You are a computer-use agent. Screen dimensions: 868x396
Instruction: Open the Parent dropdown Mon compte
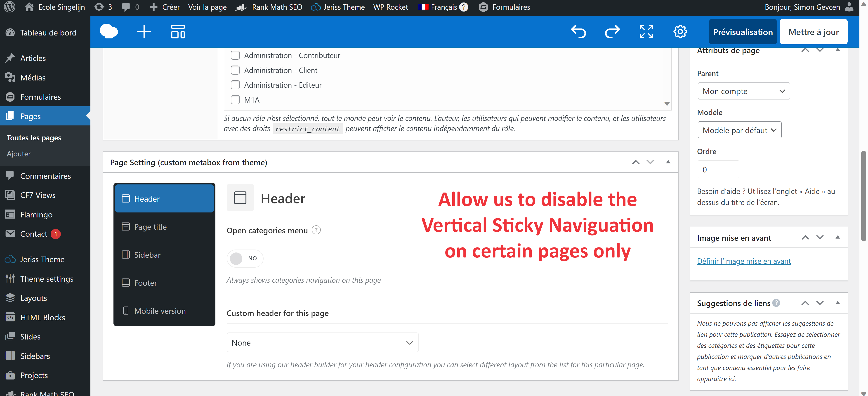tap(744, 91)
